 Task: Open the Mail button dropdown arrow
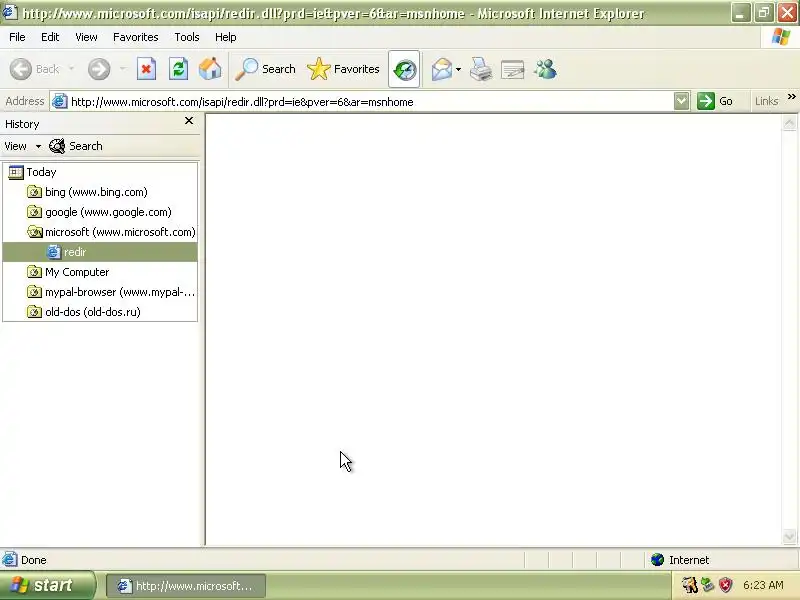[458, 69]
